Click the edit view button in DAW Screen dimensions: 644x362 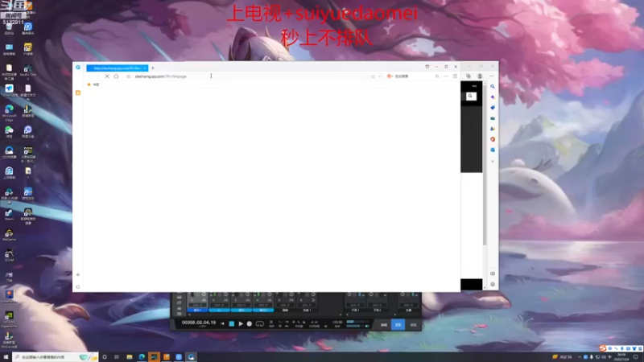pyautogui.click(x=384, y=325)
